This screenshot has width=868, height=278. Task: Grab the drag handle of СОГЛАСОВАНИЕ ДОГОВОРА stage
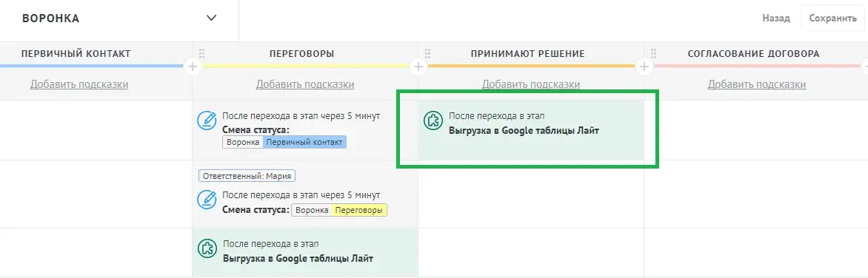tap(653, 54)
